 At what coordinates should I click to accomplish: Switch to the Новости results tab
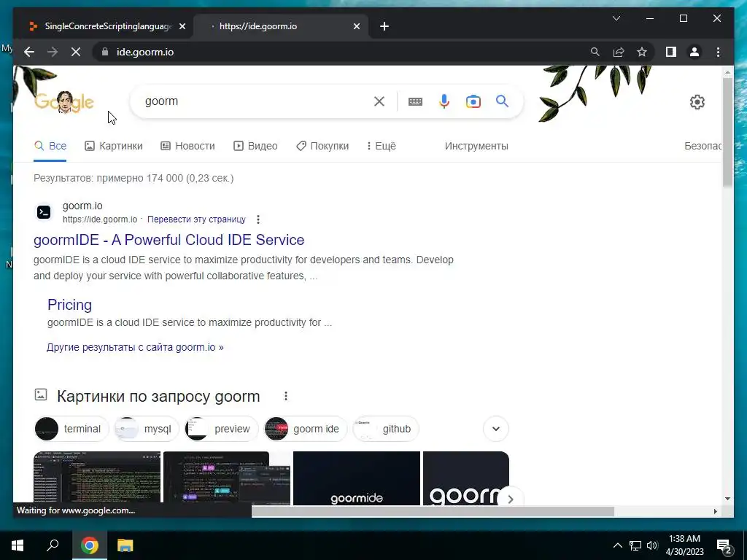point(187,146)
